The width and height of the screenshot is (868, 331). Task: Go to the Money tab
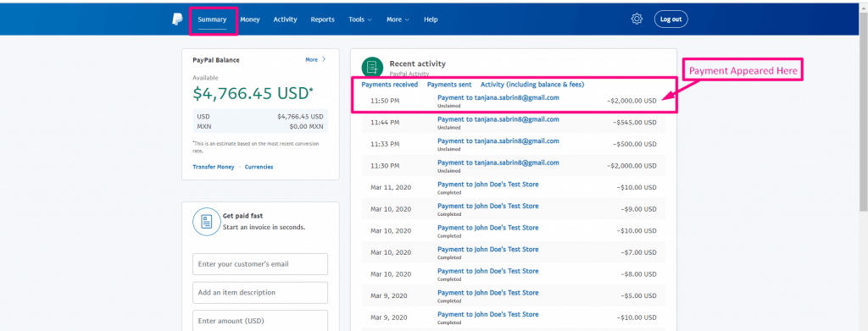[250, 19]
